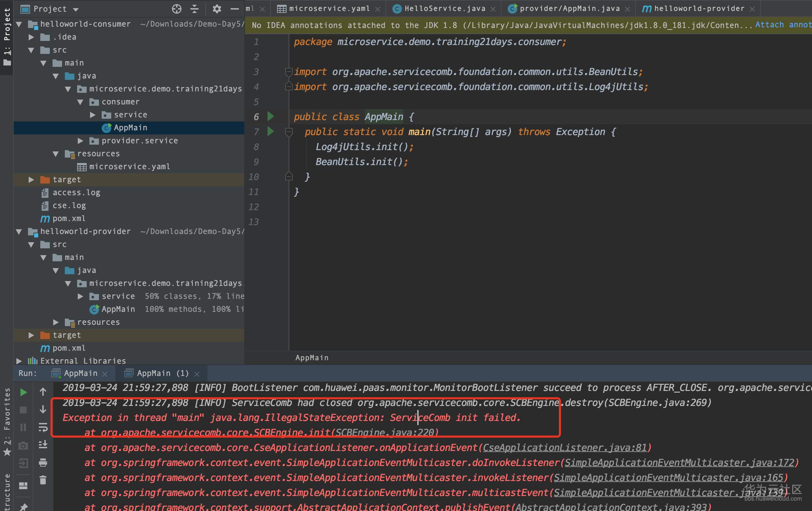The width and height of the screenshot is (812, 511).
Task: Toggle soft-wrap in Run console
Action: pyautogui.click(x=43, y=427)
